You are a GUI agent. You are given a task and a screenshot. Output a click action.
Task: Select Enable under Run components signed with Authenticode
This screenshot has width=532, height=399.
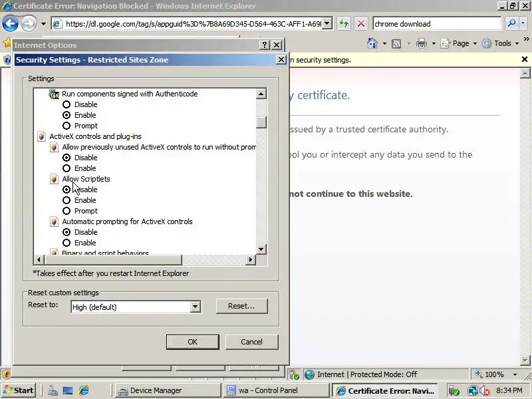[66, 115]
